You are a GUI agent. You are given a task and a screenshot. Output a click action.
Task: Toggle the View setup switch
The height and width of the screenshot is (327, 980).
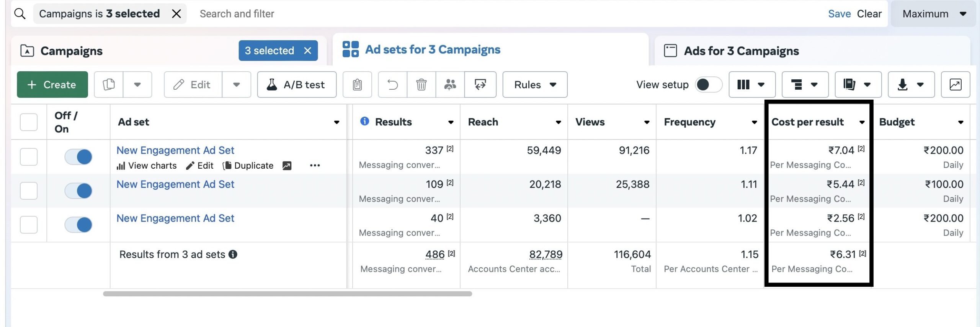click(x=708, y=84)
